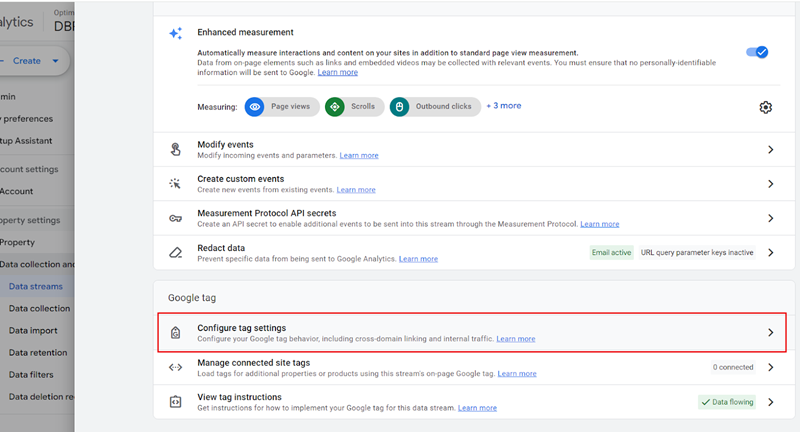Click the Manage connected site tags icon
Screen dimensions: 800x432
(x=176, y=367)
